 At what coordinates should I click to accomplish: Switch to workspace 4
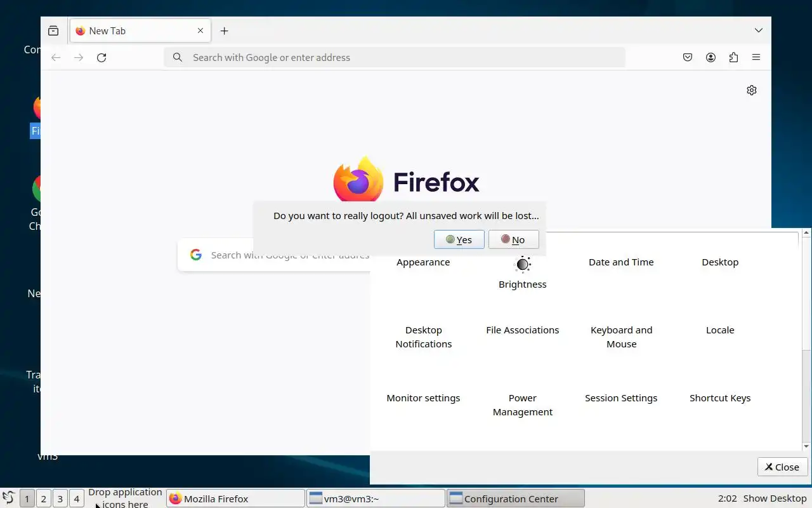pos(76,498)
